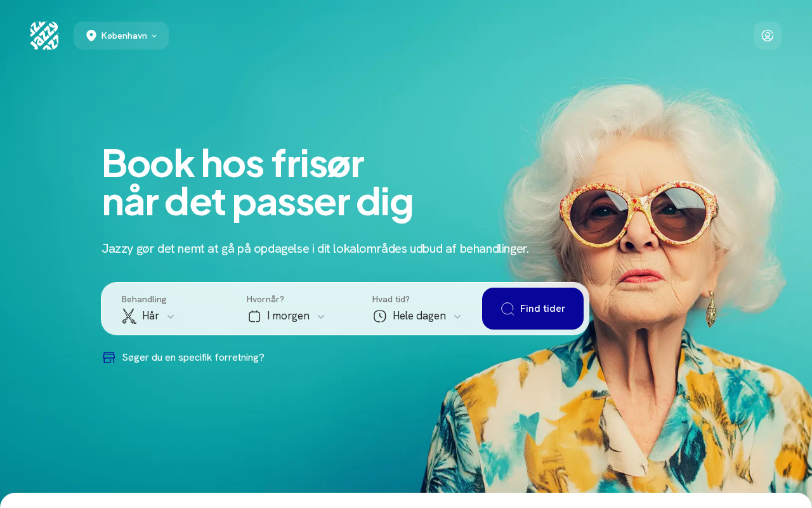Click the Behandling field label
Screen dimensions: 812x508
coord(144,299)
